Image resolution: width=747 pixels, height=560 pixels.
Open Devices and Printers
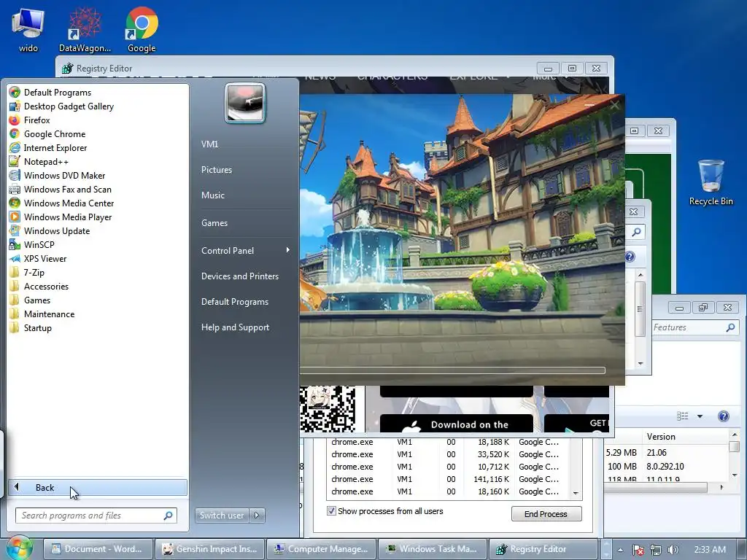[x=239, y=276]
